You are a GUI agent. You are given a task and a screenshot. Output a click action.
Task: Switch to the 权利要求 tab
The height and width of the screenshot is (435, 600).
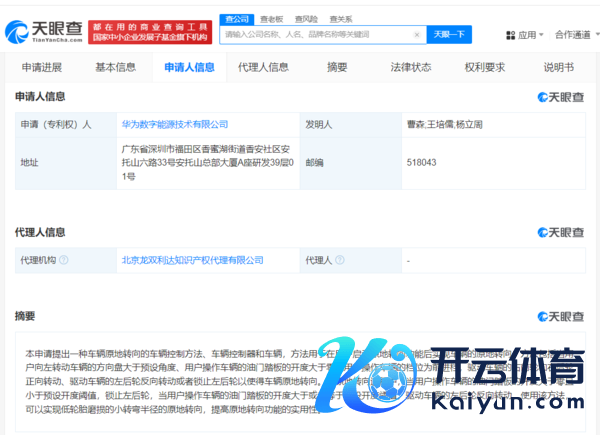[484, 67]
